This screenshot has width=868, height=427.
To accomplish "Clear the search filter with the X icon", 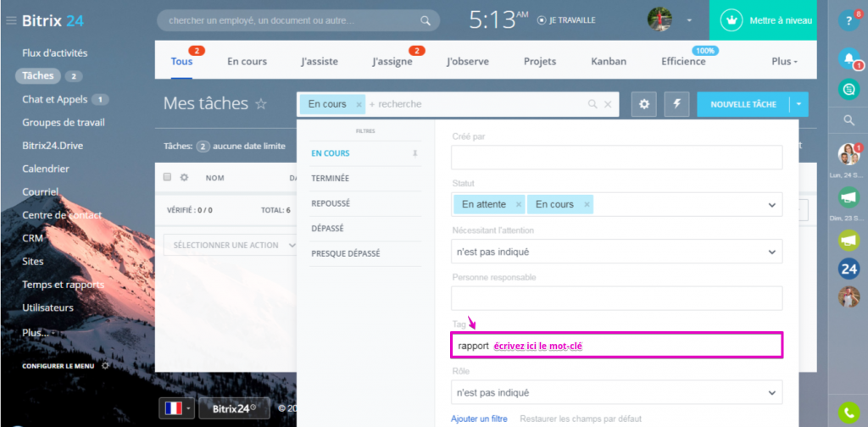I will click(607, 104).
